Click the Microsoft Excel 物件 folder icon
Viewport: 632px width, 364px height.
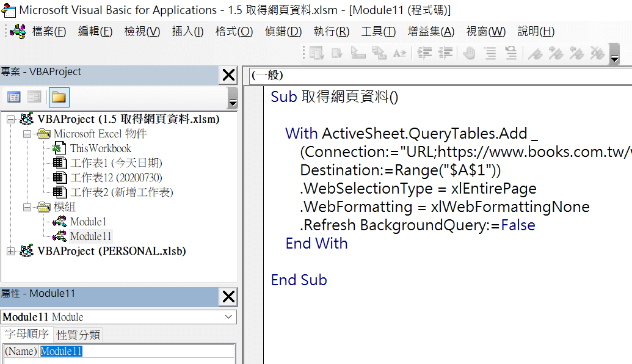[x=43, y=134]
